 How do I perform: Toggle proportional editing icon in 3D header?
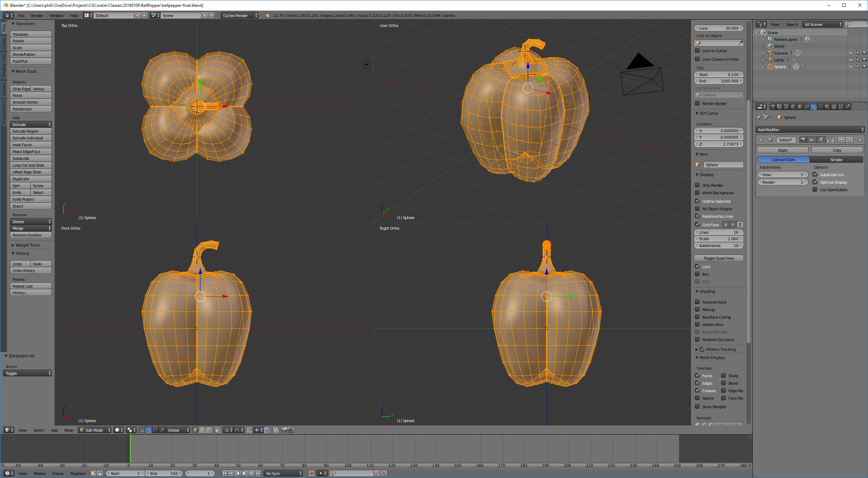click(x=227, y=430)
